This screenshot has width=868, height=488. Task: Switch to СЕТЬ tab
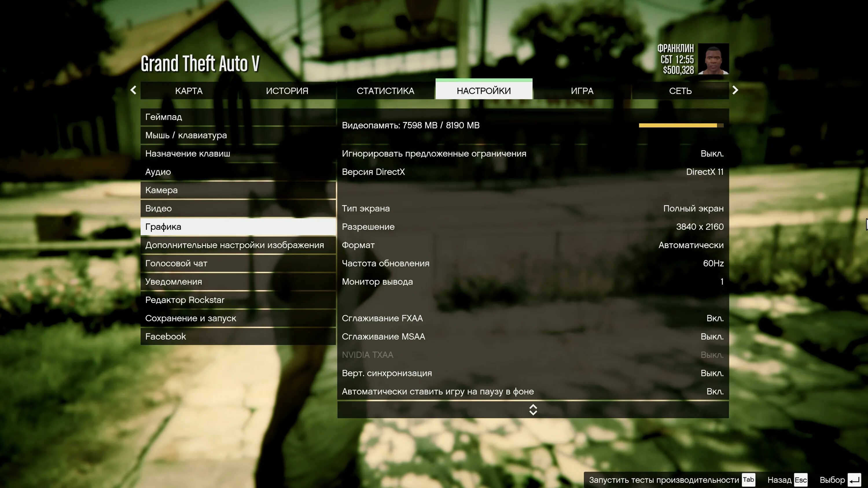tap(680, 90)
